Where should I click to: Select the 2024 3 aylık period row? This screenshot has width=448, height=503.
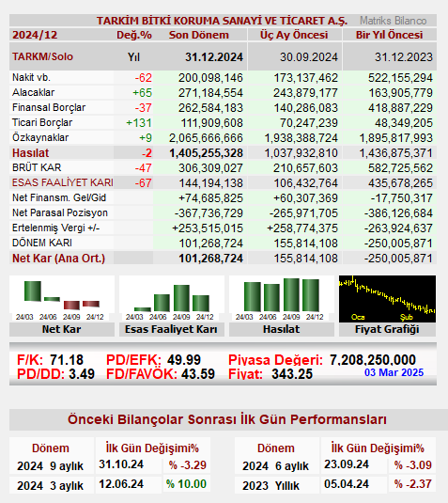point(50,486)
